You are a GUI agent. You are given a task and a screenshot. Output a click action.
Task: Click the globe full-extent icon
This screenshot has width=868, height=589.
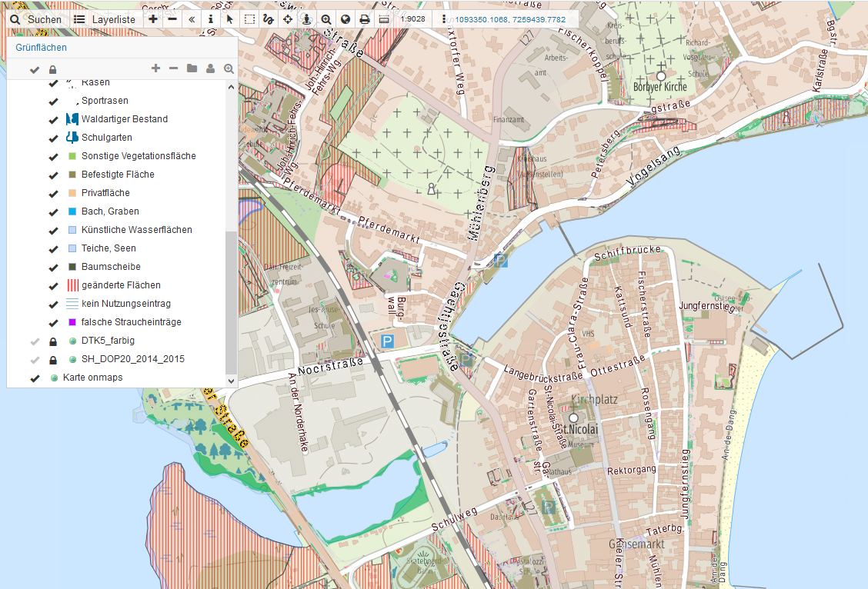pos(346,19)
